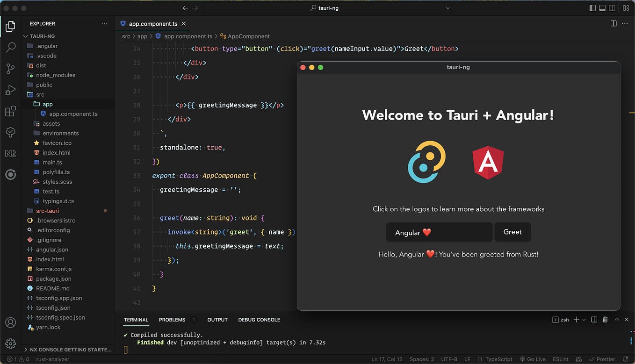The height and width of the screenshot is (364, 635).
Task: Switch to the Debug Console tab
Action: 259,320
